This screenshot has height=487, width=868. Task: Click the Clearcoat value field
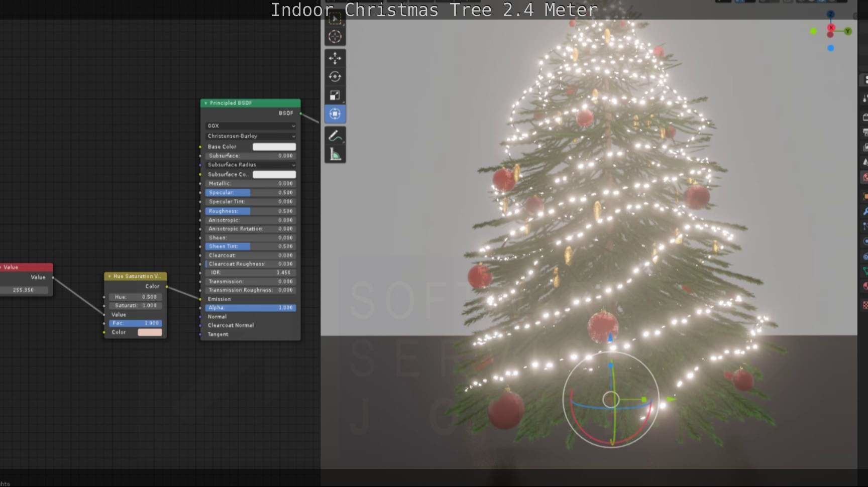(x=251, y=256)
